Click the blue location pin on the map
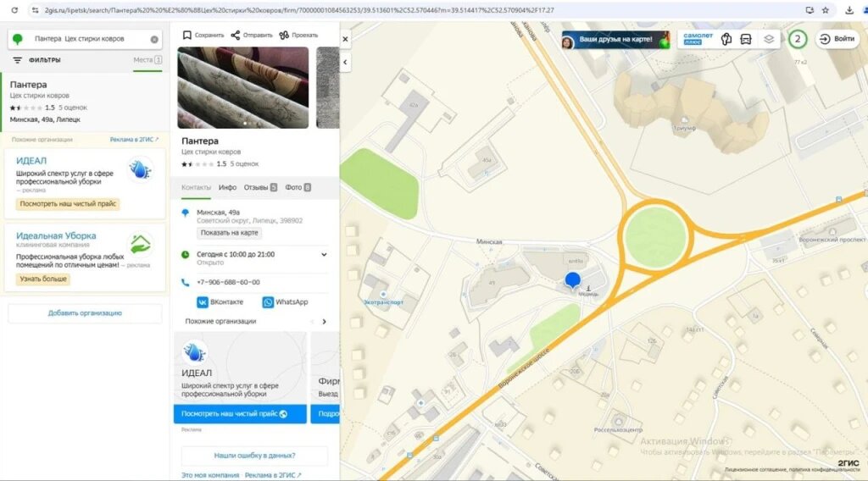 click(572, 281)
